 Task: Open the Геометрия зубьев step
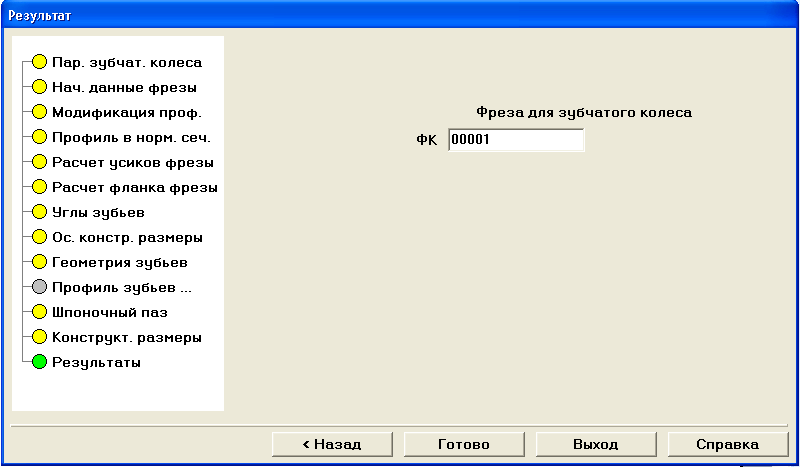tap(120, 263)
